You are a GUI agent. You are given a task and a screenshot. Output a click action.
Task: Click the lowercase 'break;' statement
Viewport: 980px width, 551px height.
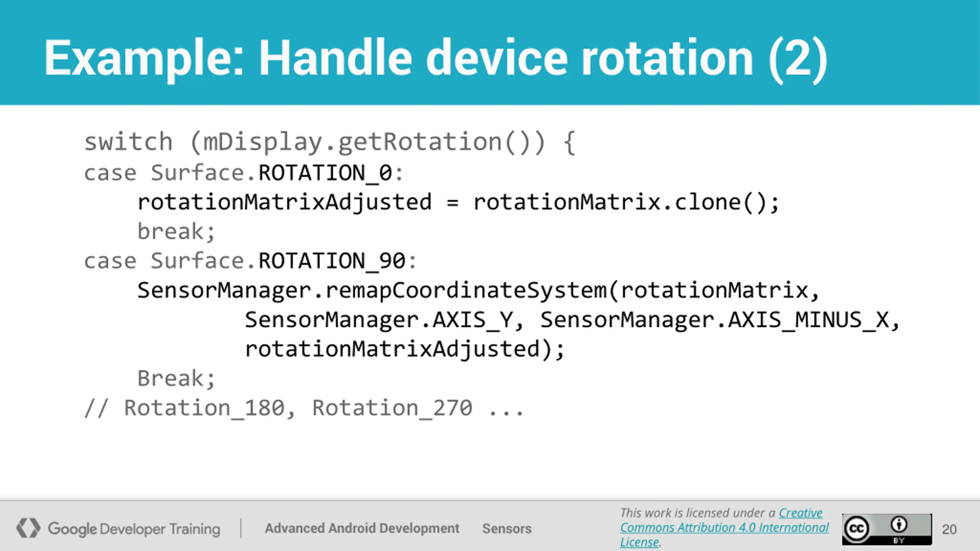pos(176,231)
